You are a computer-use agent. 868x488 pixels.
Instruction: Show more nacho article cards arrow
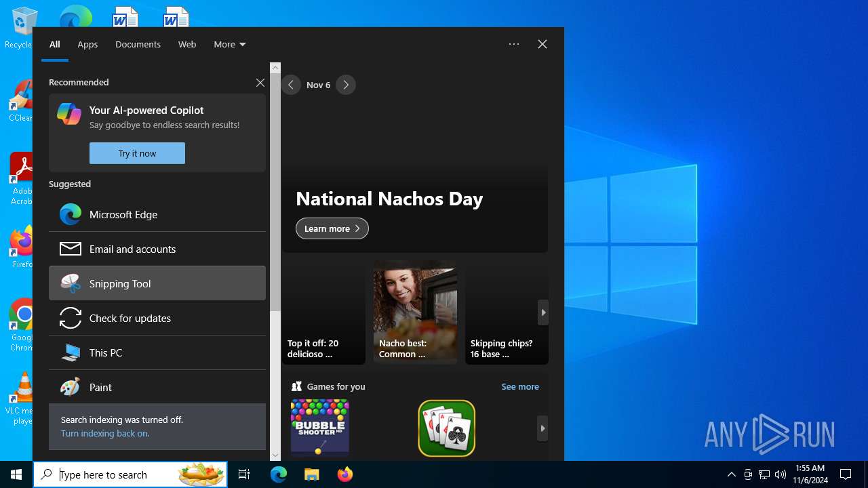click(542, 312)
